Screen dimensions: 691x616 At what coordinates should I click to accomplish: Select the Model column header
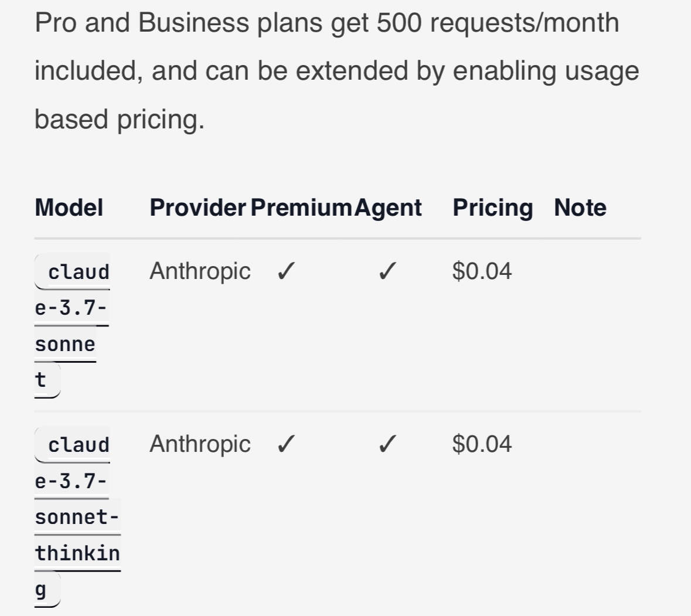coord(69,207)
